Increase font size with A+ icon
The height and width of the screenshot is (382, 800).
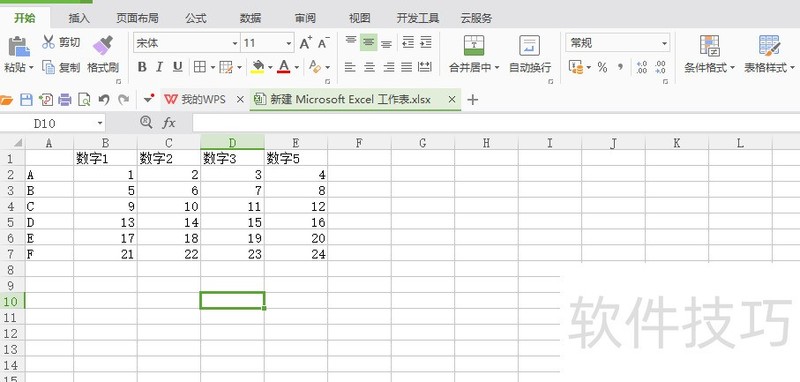(306, 43)
